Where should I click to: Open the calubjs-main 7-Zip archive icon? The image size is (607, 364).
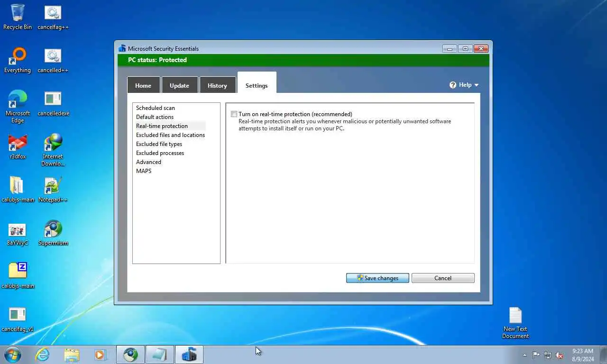coord(18,276)
